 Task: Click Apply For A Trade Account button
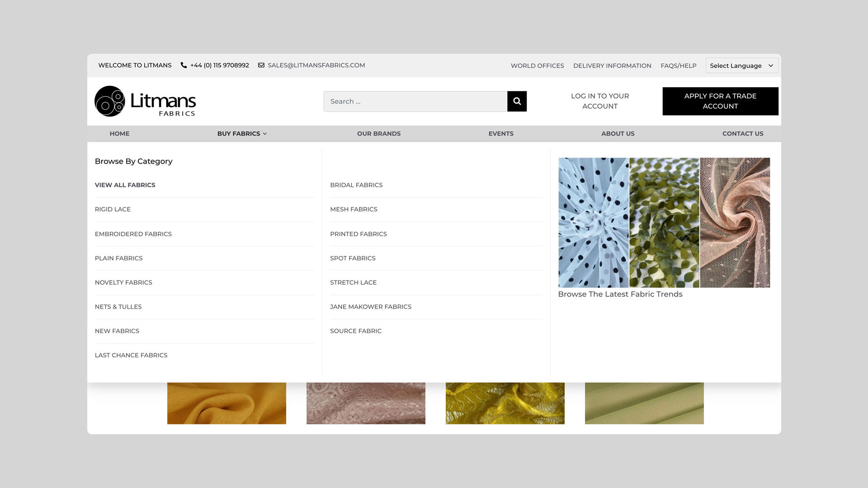720,101
